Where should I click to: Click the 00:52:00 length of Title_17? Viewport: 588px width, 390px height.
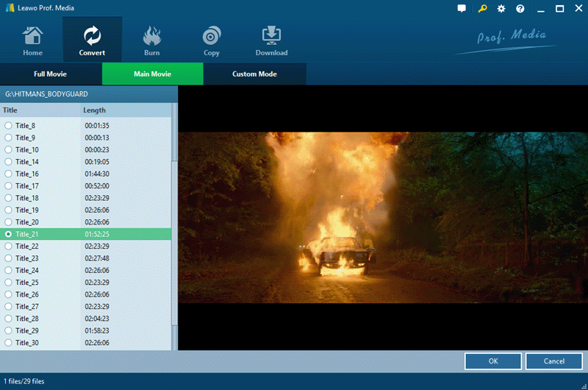click(97, 186)
